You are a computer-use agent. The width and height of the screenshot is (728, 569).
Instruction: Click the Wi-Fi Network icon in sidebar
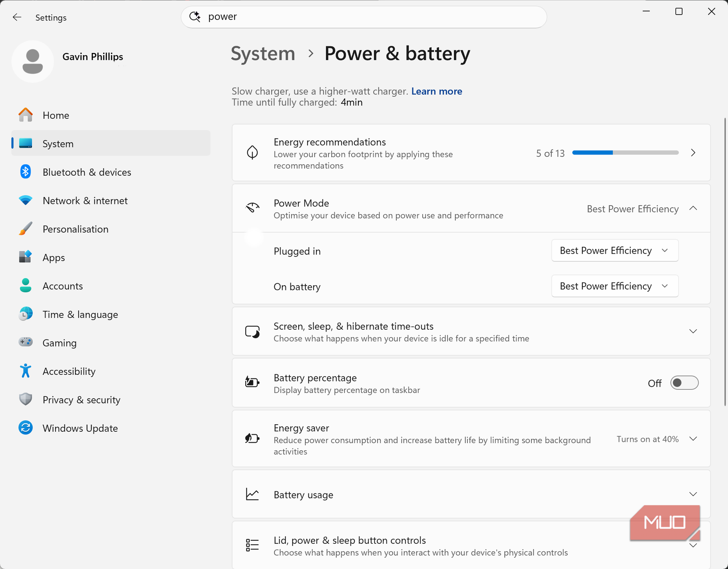click(26, 200)
